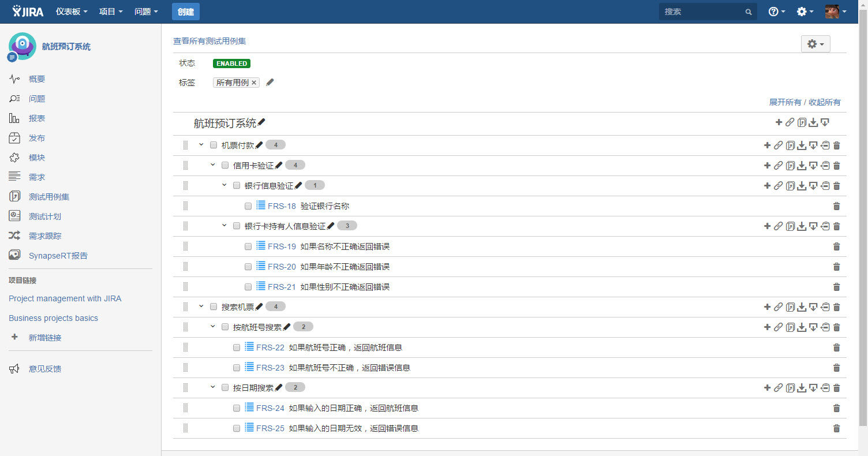Check the 机票付款 suite checkbox
The image size is (868, 456).
tap(214, 145)
